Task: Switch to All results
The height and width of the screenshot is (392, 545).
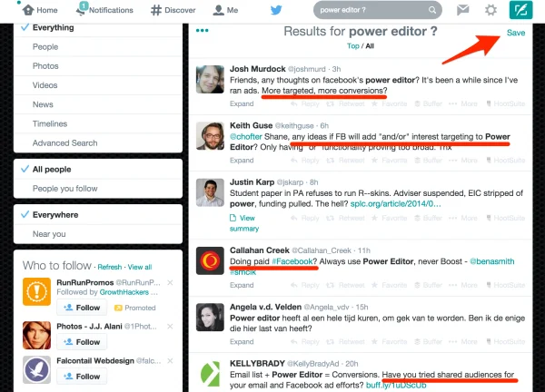Action: coord(370,46)
